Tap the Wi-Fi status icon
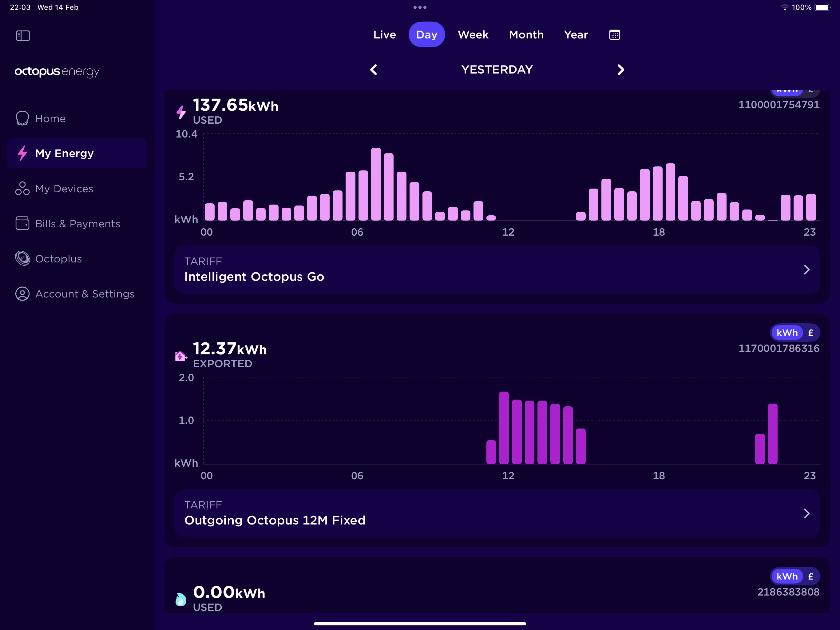Screen dimensions: 840x630 tap(785, 7)
